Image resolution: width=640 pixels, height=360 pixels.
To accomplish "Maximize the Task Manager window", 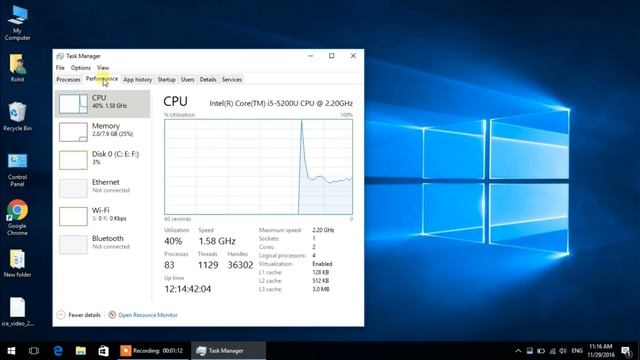I will (331, 56).
